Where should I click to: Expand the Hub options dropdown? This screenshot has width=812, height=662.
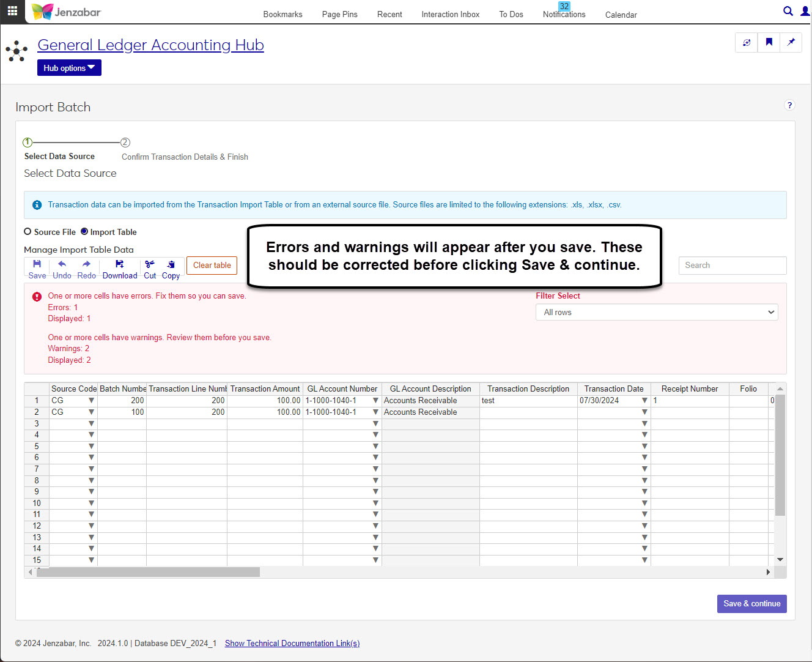(69, 68)
